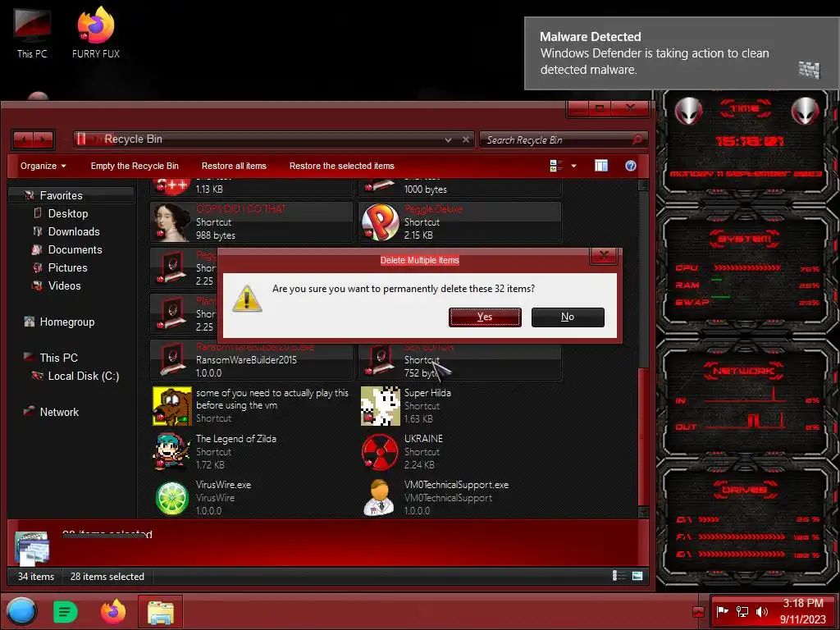Select the RansomWareBuilder2015.exe icon
Screen dimensions: 840x630
pyautogui.click(x=171, y=361)
